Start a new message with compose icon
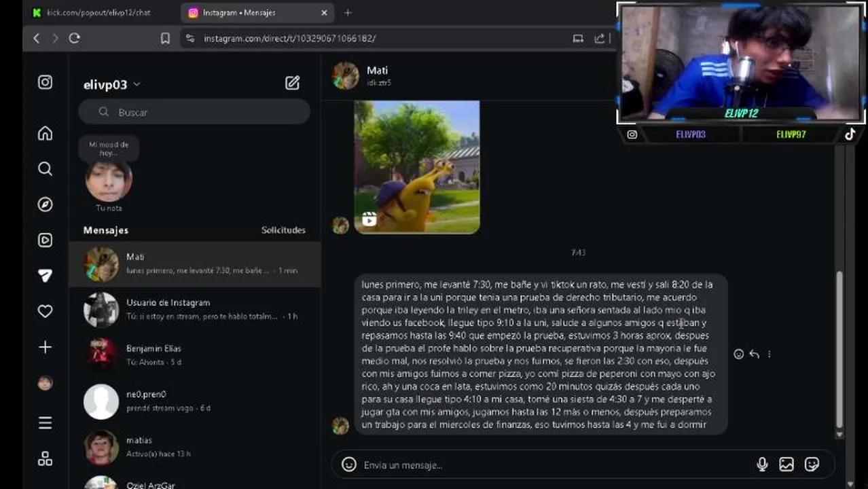 [292, 83]
